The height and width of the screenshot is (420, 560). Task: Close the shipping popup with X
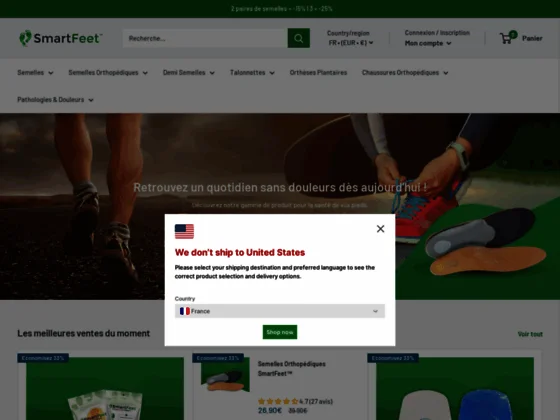pyautogui.click(x=380, y=229)
